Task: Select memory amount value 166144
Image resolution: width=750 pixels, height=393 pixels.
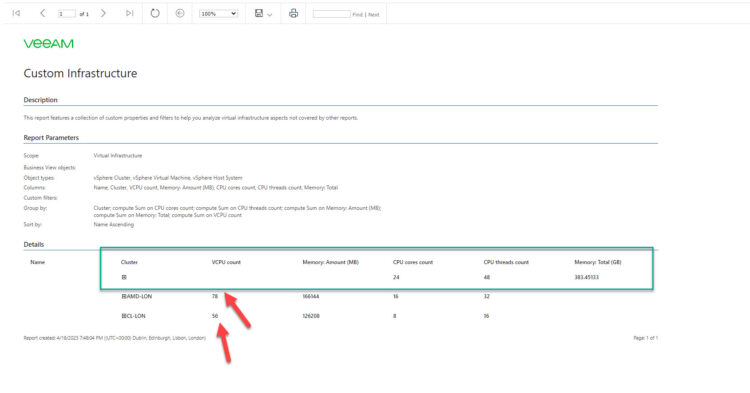Action: point(311,296)
